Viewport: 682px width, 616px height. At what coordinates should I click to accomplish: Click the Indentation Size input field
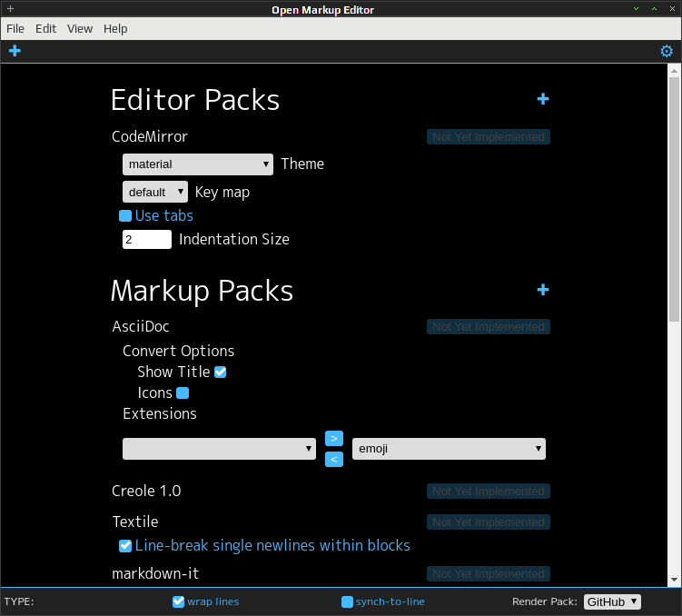coord(147,239)
